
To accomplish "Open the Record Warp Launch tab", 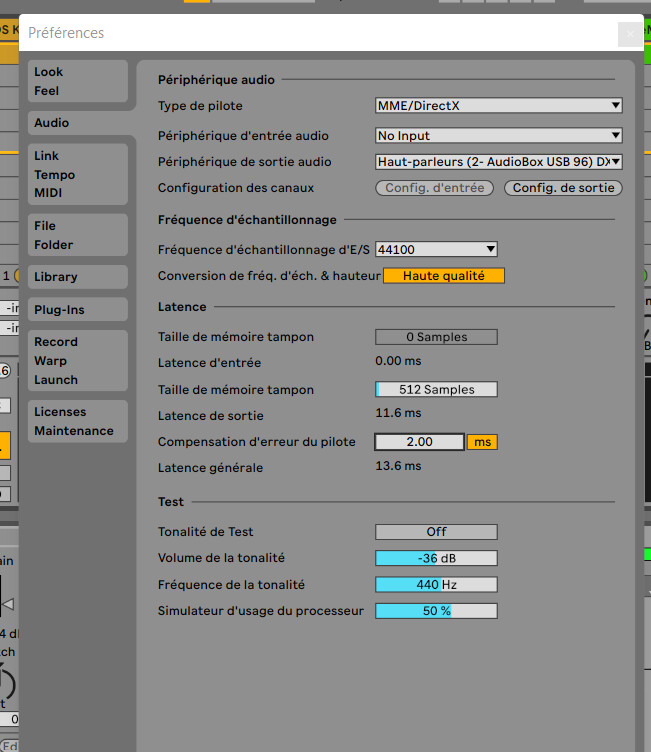I will pyautogui.click(x=78, y=361).
